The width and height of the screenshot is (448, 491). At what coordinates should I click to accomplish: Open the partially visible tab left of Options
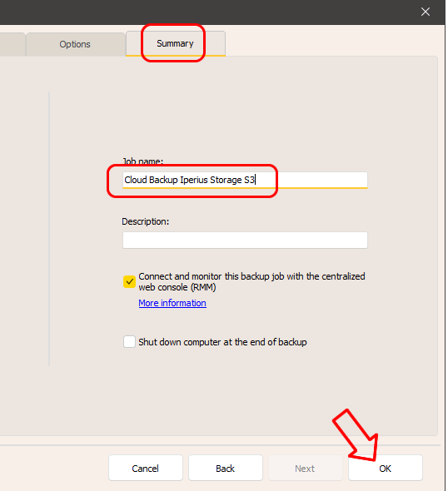(12, 44)
